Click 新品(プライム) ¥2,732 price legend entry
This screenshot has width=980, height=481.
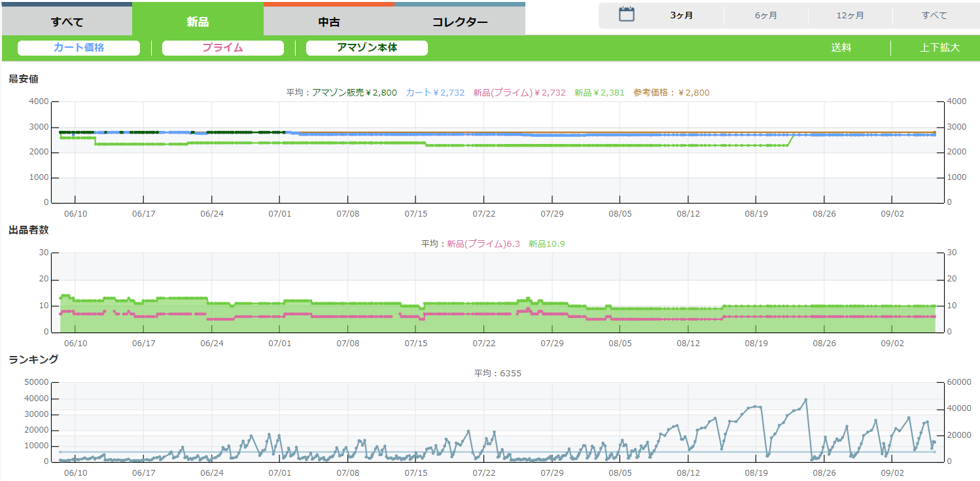519,93
